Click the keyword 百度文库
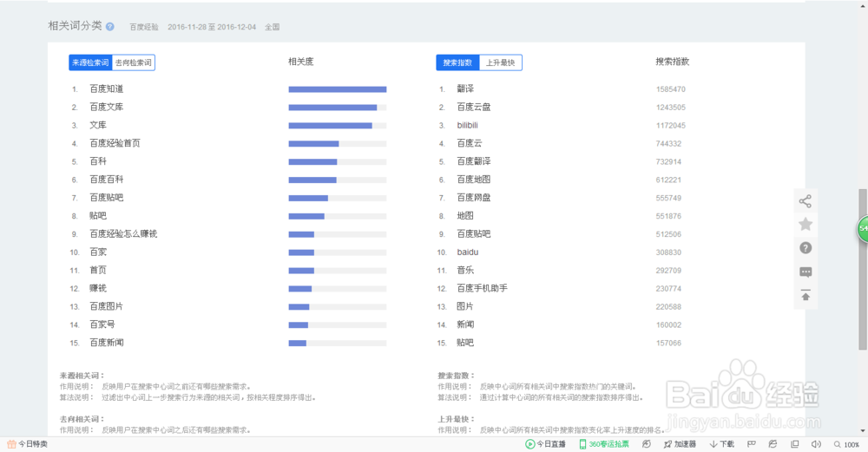The width and height of the screenshot is (868, 452). (106, 107)
